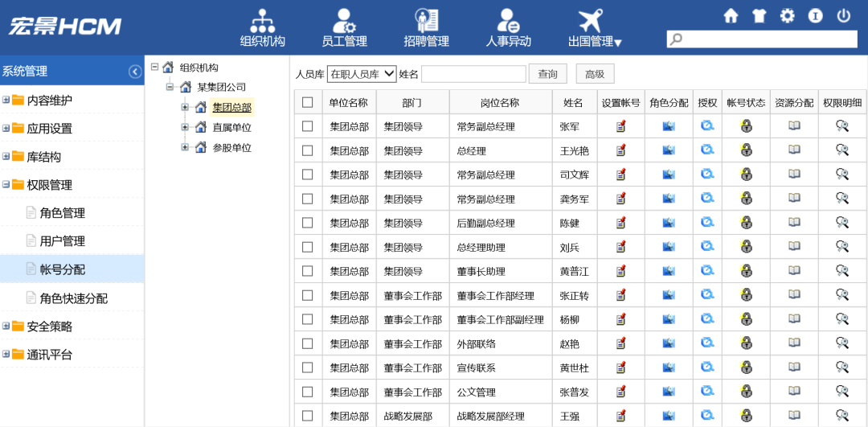Check the row checkbox for 司文辉
This screenshot has width=868, height=427.
point(308,174)
